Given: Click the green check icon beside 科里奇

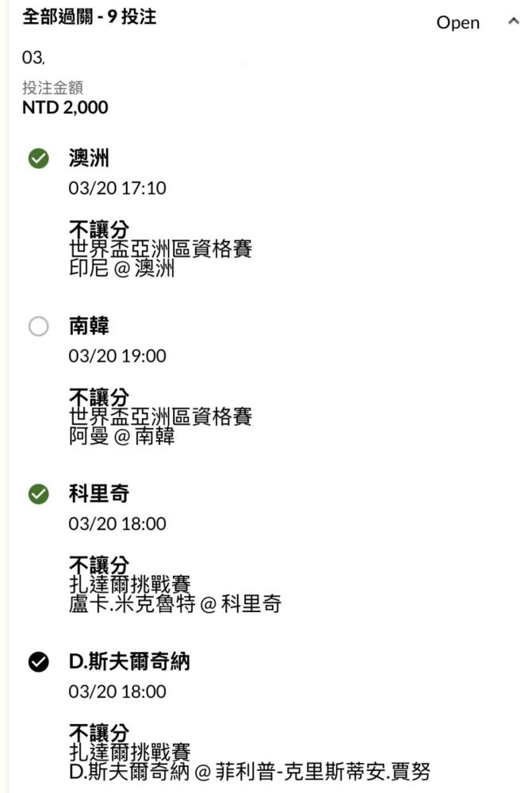Looking at the screenshot, I should [38, 494].
